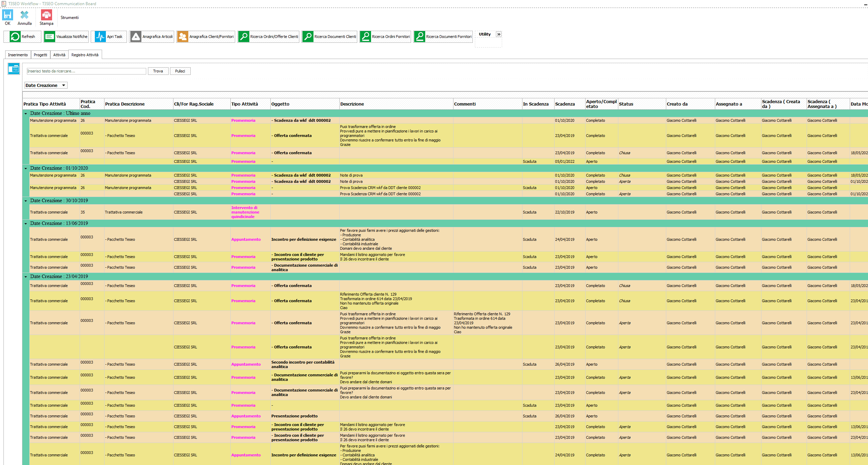The image size is (868, 465).
Task: Sort by Oggetto column header
Action: tap(305, 104)
